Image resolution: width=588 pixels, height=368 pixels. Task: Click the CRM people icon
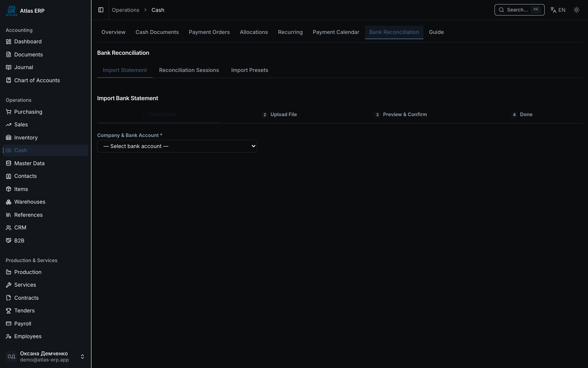pos(9,228)
